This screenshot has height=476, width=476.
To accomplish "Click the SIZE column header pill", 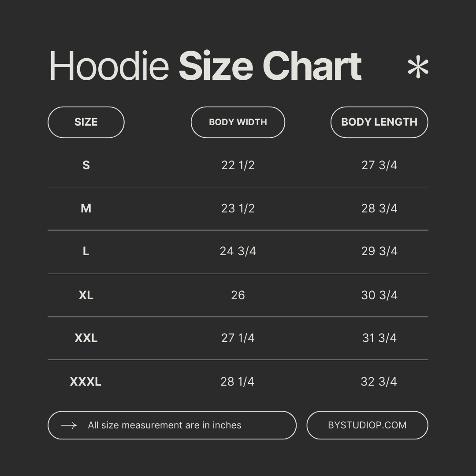I will click(x=86, y=122).
